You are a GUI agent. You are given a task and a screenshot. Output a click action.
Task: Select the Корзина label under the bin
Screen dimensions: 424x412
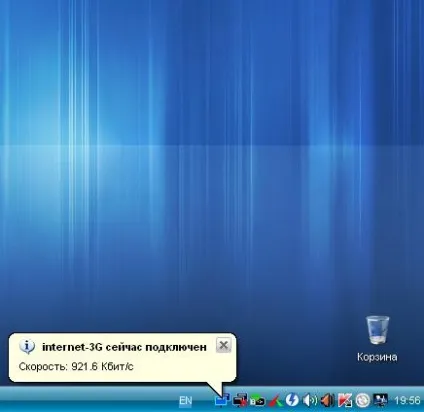point(377,357)
